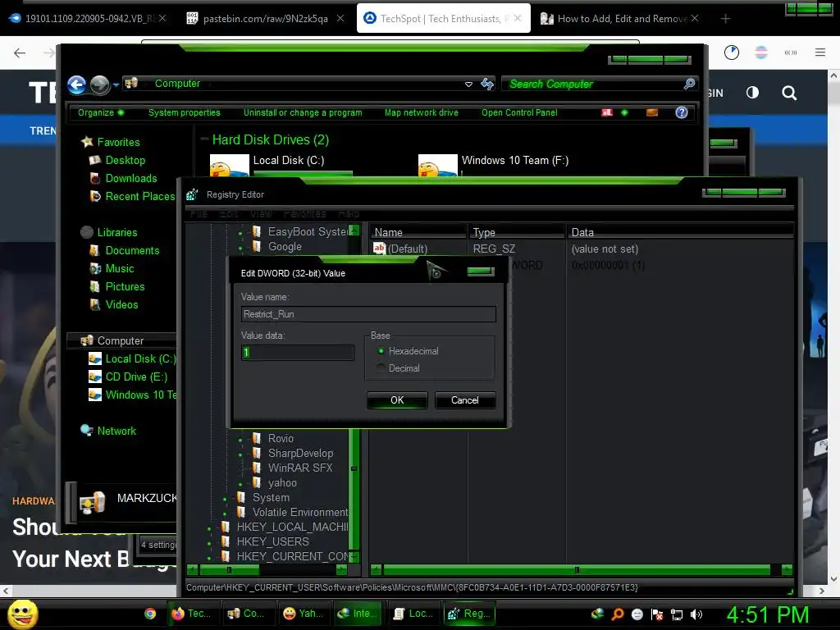
Task: Switch to How to Add, Edit and Remove tab
Action: coord(620,19)
